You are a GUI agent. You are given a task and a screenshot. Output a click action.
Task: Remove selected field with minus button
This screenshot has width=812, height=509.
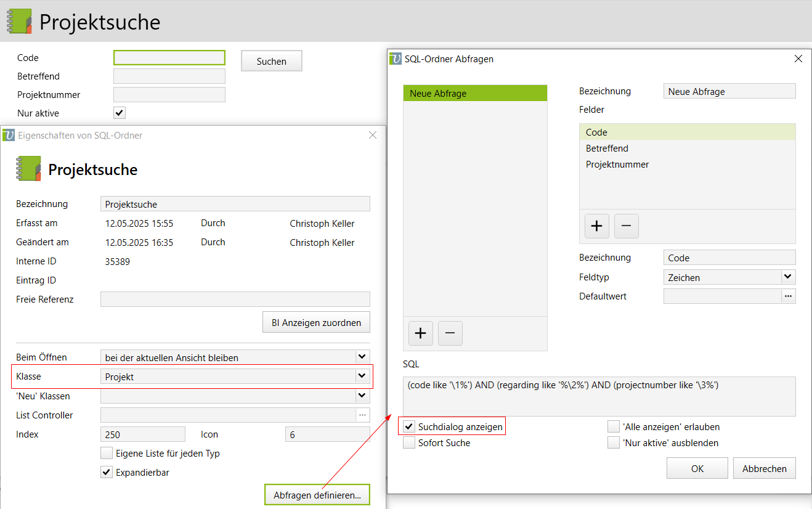[x=626, y=226]
